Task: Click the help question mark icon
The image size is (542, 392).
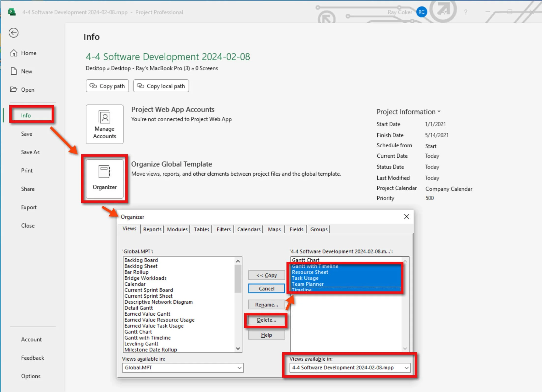Action: (x=465, y=12)
